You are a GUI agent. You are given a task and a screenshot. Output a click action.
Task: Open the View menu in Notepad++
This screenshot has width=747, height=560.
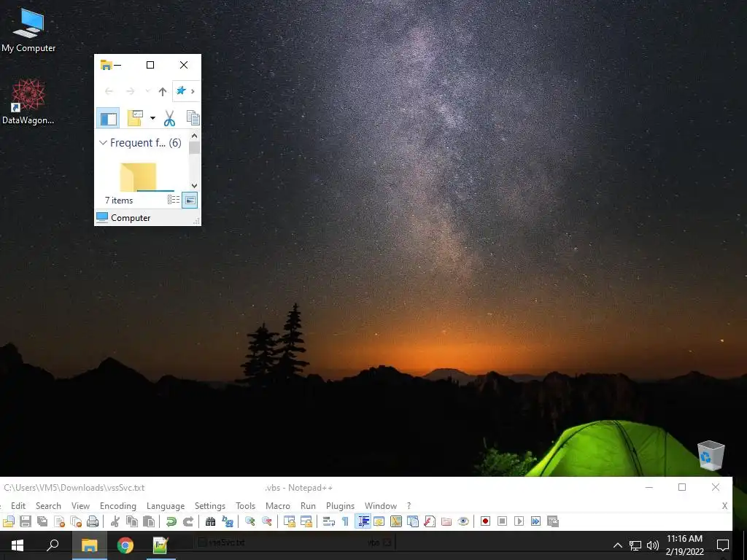tap(80, 506)
